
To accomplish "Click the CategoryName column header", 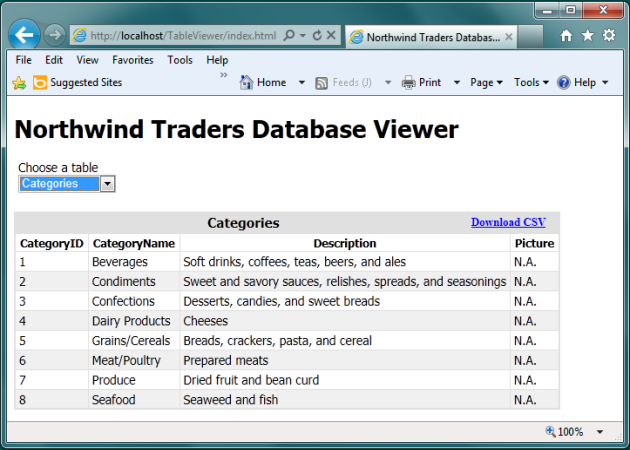I will (x=134, y=243).
